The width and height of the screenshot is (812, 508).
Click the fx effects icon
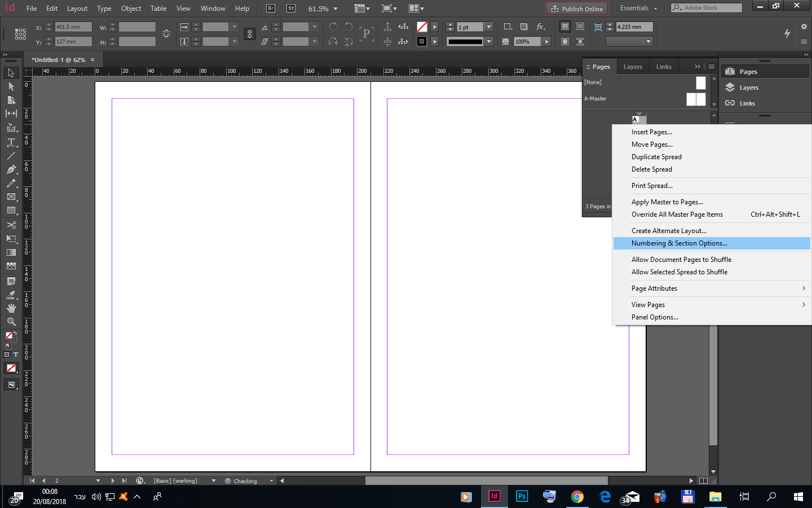click(541, 27)
